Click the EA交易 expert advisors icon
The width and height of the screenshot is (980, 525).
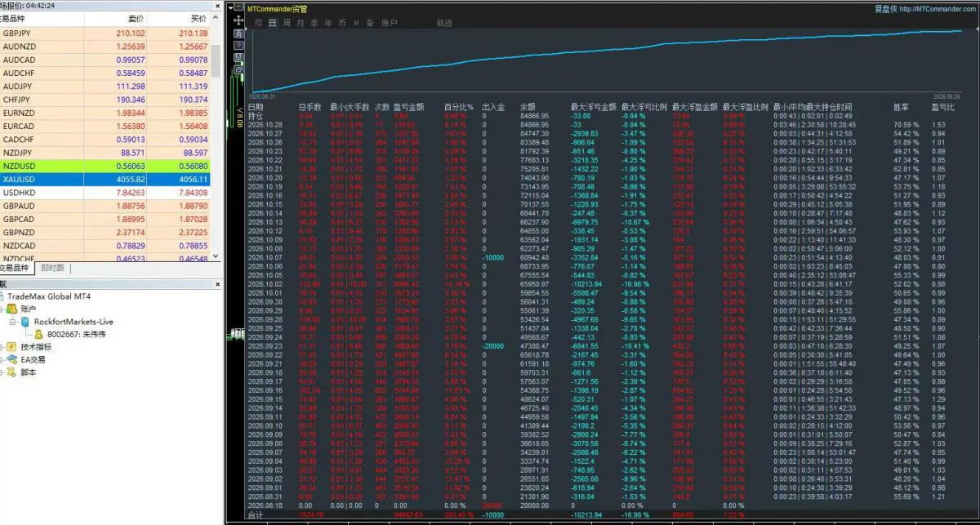[x=11, y=359]
